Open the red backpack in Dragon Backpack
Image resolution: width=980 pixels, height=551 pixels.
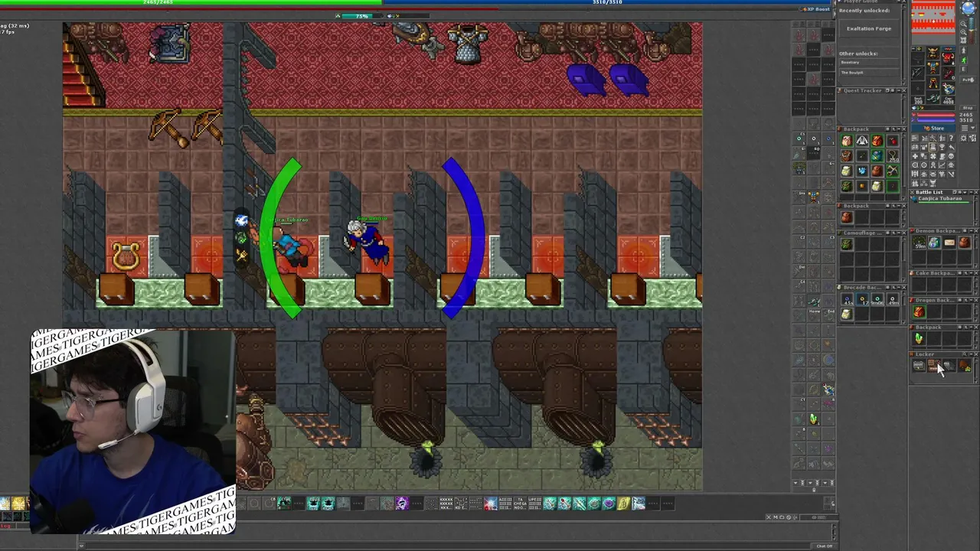click(x=919, y=311)
